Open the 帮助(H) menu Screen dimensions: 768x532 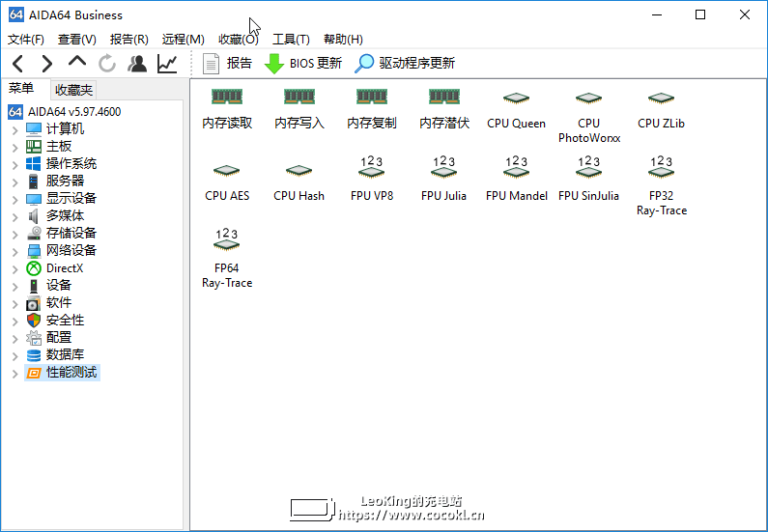coord(343,40)
